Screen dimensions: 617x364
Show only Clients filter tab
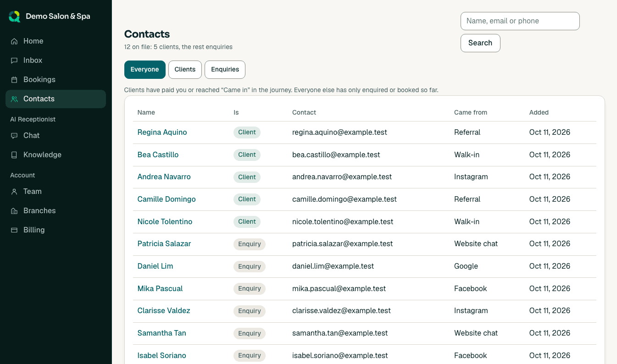185,70
